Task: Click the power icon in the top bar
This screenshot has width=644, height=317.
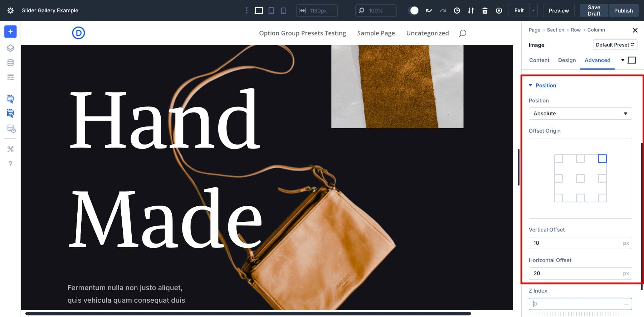Action: pos(499,10)
